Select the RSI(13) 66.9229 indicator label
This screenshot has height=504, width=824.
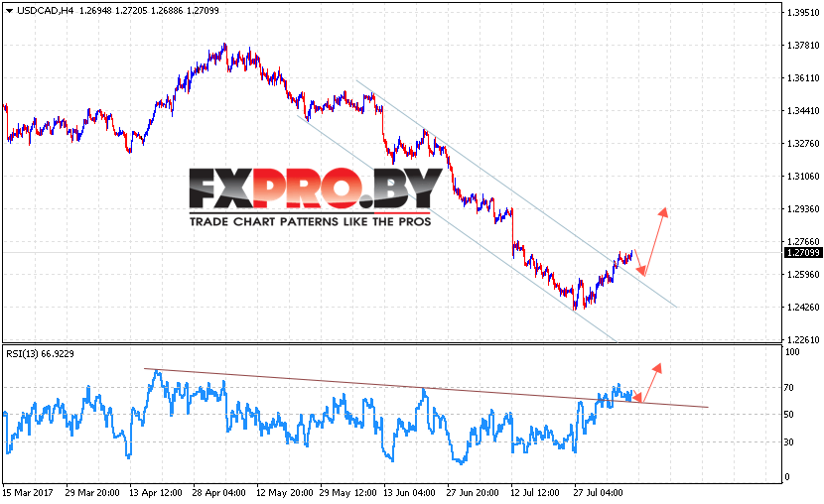click(40, 354)
